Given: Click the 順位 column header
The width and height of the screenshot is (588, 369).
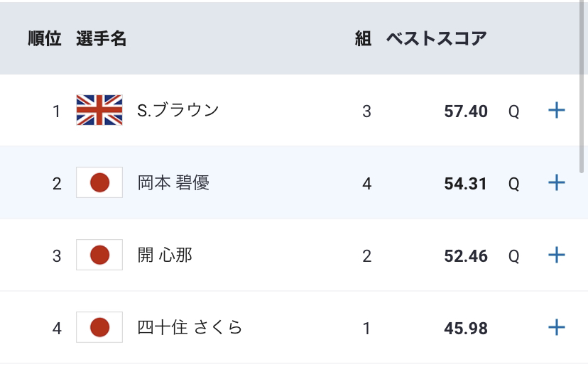Looking at the screenshot, I should point(45,38).
